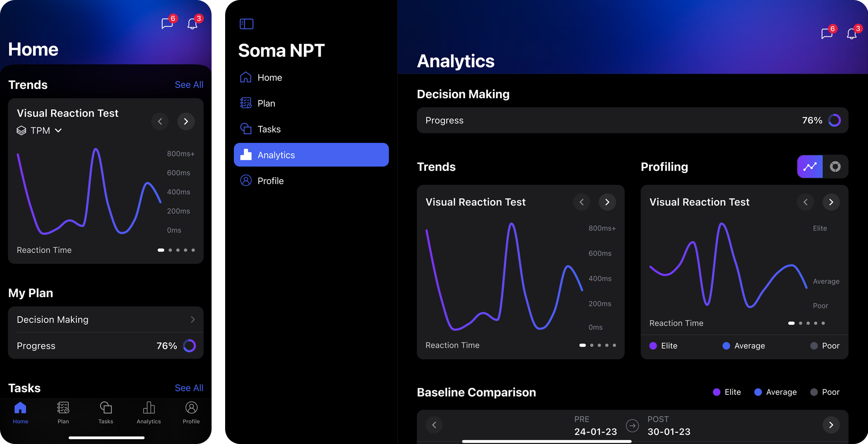This screenshot has width=868, height=444.
Task: Open messages icon in Analytics header
Action: point(827,33)
